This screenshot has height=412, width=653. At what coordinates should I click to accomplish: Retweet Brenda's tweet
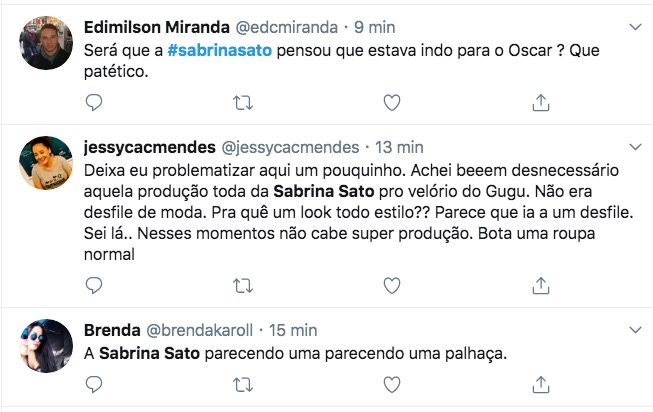242,384
